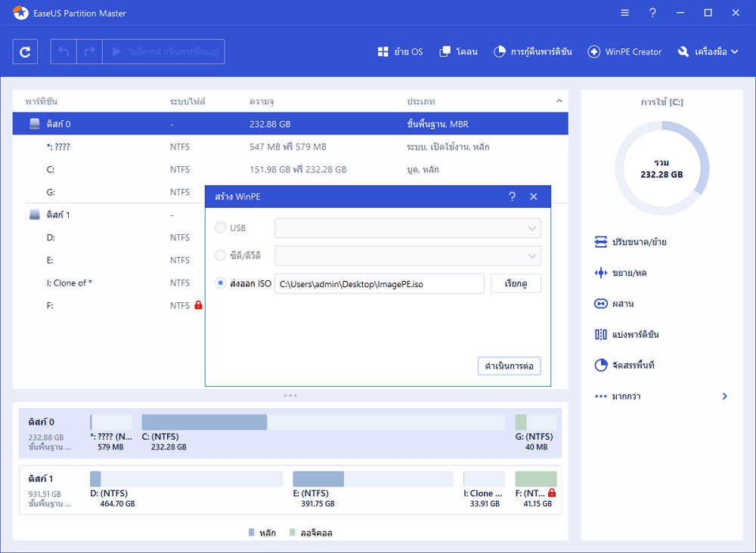Click the execute pending operations play icon
This screenshot has height=553, width=756.
click(116, 51)
